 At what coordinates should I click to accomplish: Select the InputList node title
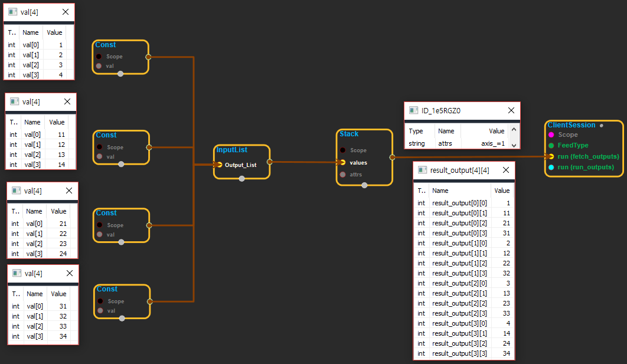point(232,150)
